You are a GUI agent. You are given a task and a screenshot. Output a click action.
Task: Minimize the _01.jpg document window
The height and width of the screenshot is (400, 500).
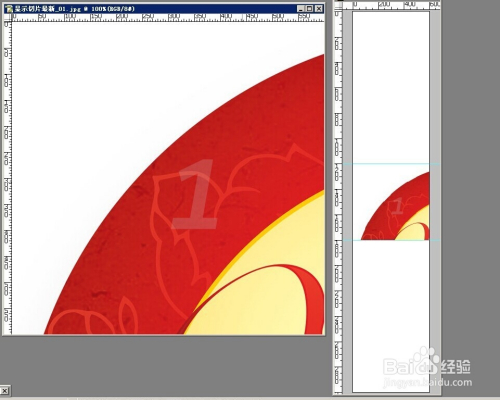pyautogui.click(x=301, y=9)
